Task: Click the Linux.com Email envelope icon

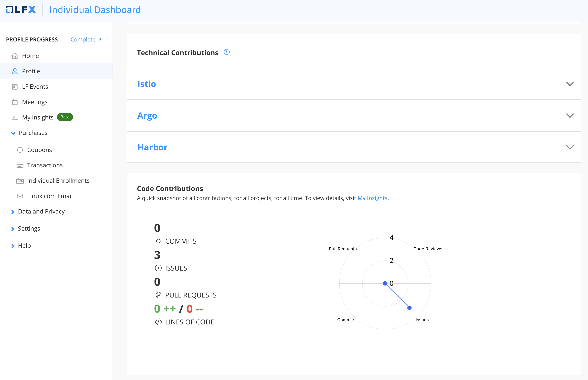Action: coord(20,196)
